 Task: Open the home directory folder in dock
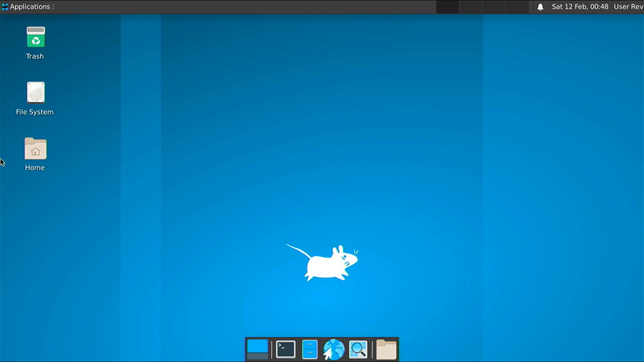click(386, 350)
